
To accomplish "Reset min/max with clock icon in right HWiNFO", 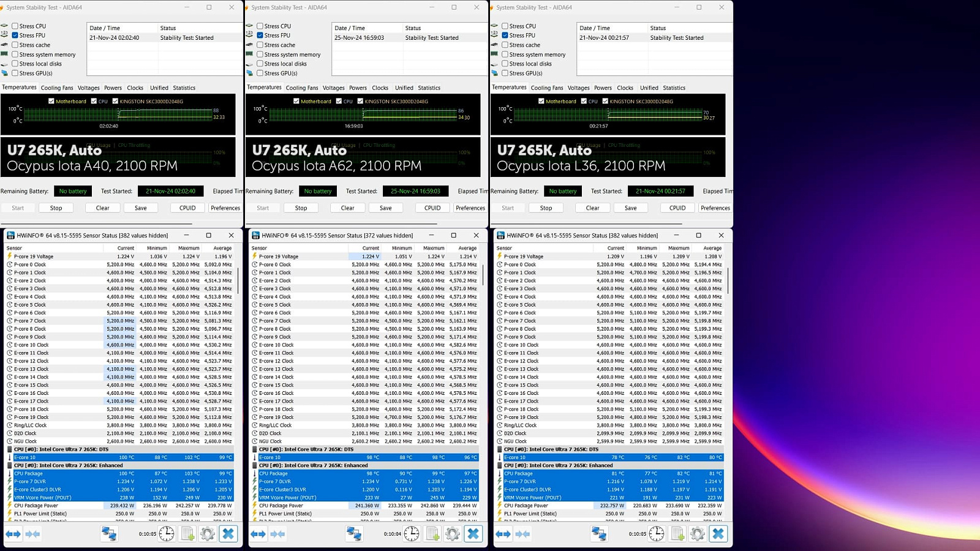I will [657, 534].
